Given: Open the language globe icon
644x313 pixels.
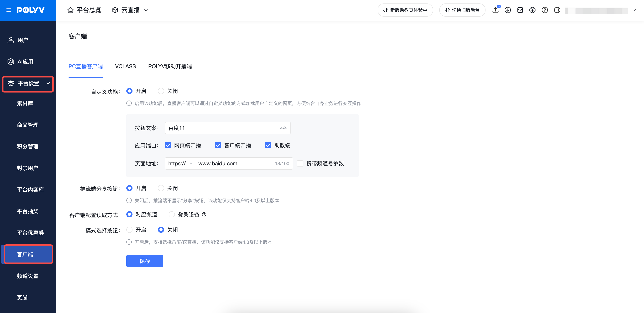Looking at the screenshot, I should click(x=557, y=10).
